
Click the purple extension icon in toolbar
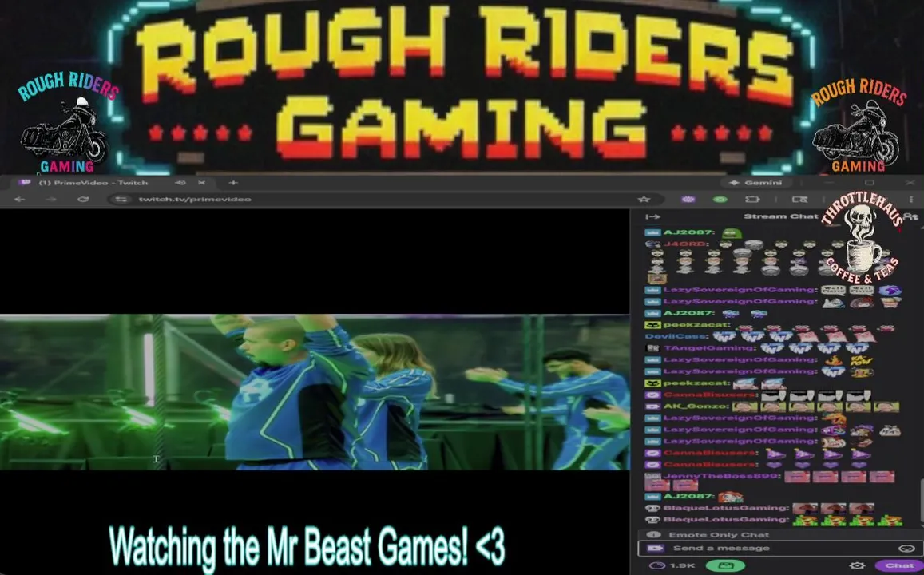(688, 199)
